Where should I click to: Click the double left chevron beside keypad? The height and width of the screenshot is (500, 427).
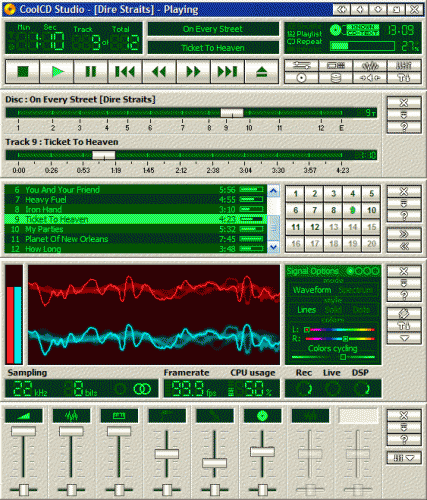404,246
